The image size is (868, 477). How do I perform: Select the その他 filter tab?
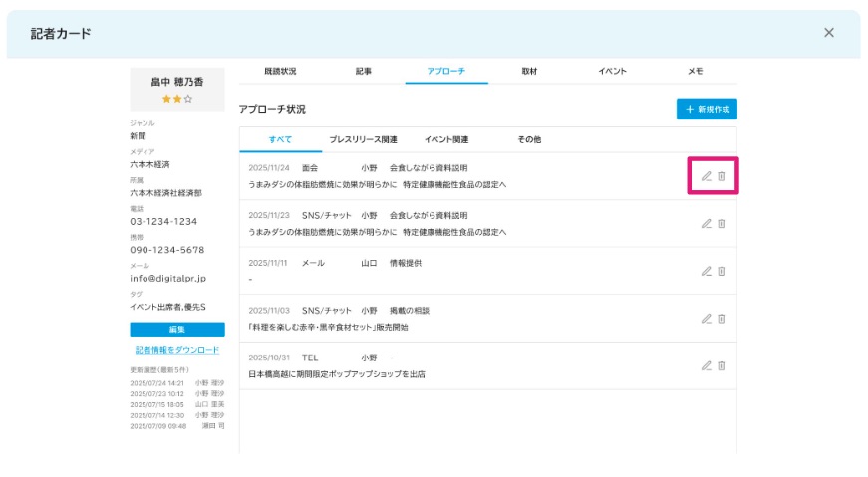coord(528,140)
